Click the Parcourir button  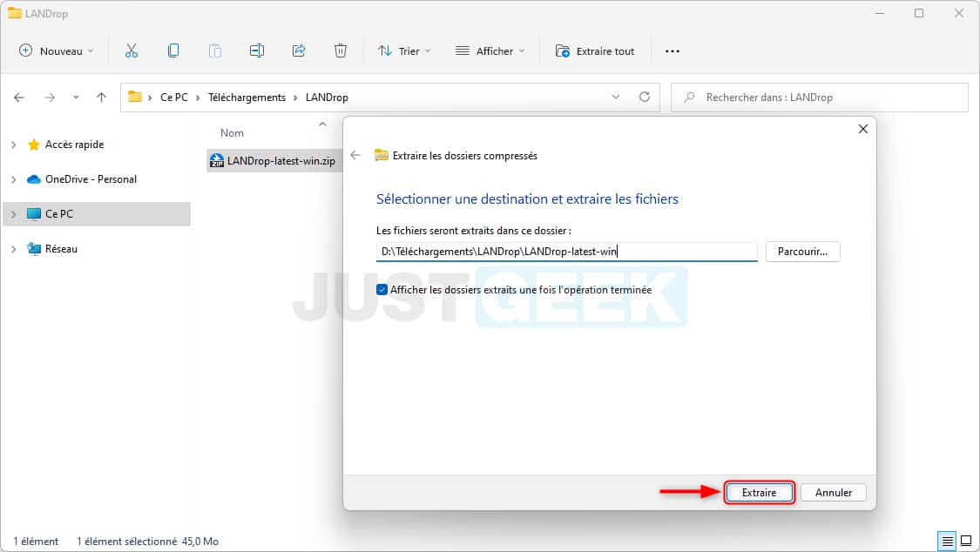point(802,252)
